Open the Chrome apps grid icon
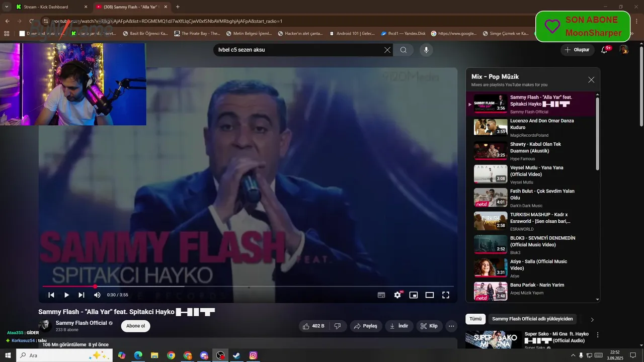Viewport: 644px width, 362px height. click(7, 34)
